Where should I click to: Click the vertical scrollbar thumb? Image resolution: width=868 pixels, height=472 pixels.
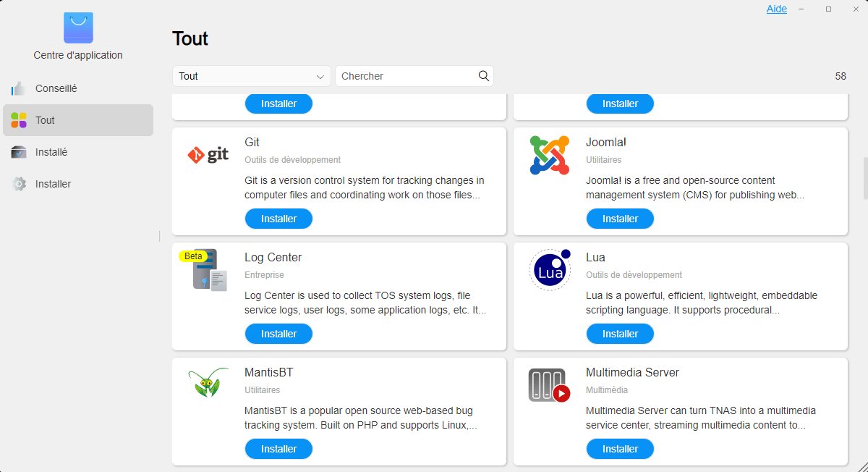click(865, 177)
